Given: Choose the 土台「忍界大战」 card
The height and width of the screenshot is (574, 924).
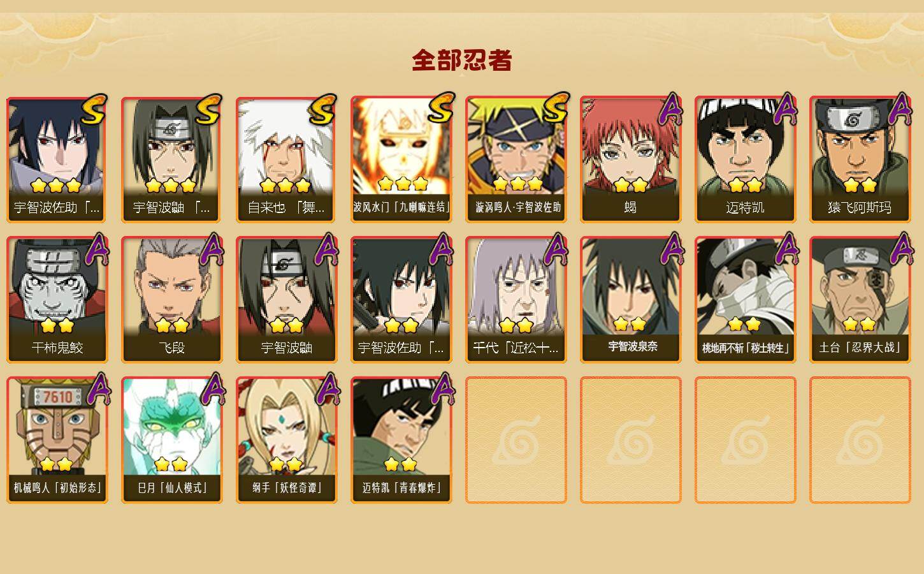Looking at the screenshot, I should 860,300.
